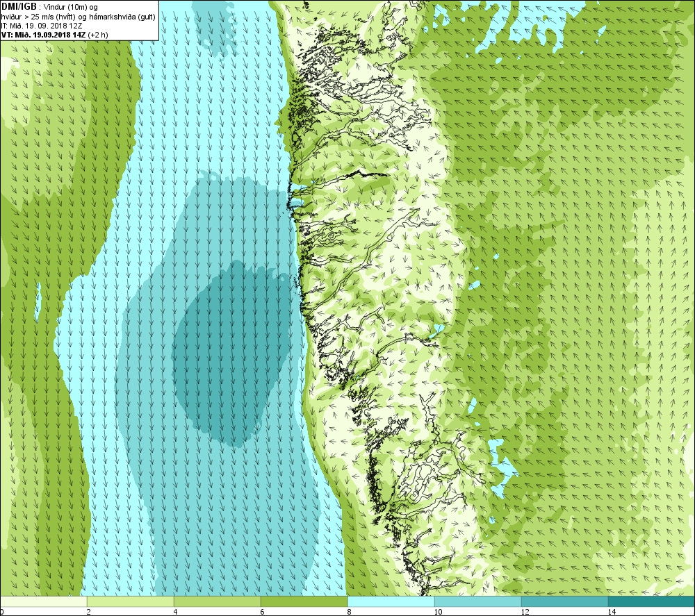
Task: Pick the palest 0–2 m/s scale swatch
Action: [43, 601]
